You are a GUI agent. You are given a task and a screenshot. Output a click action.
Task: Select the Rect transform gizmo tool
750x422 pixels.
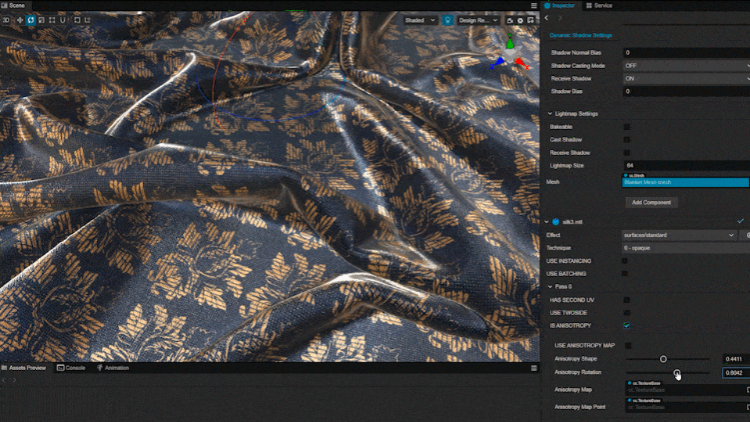52,20
